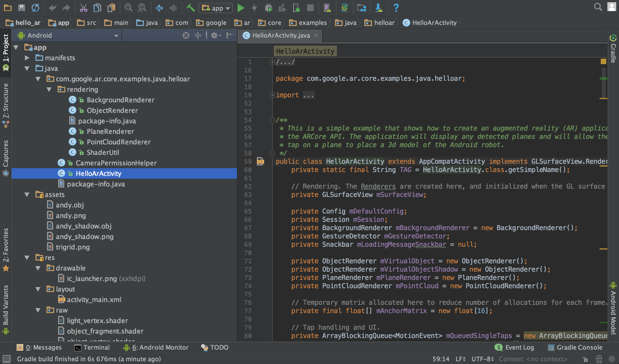Open the Android project view dropdown

(68, 35)
